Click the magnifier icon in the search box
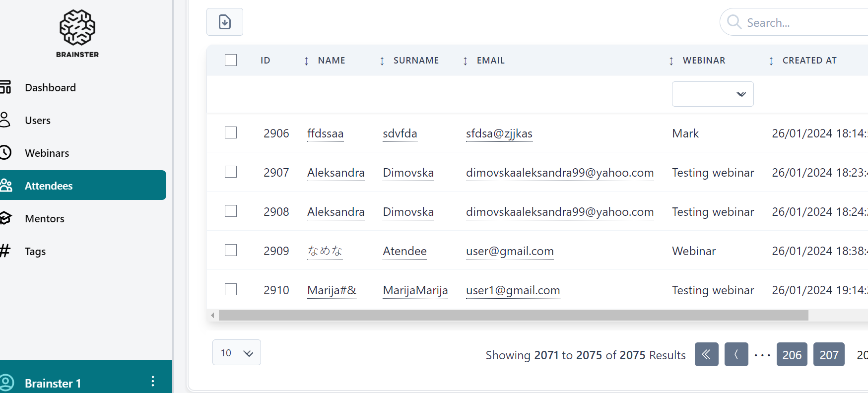The width and height of the screenshot is (868, 393). pyautogui.click(x=734, y=22)
